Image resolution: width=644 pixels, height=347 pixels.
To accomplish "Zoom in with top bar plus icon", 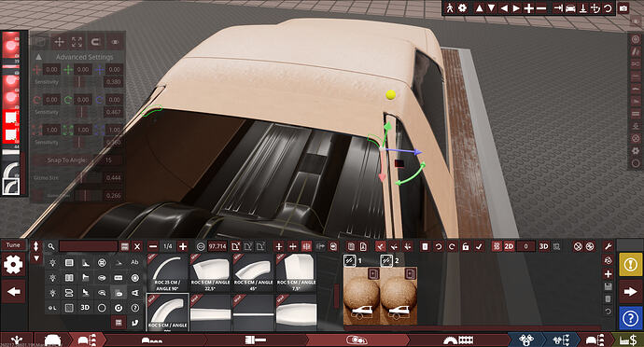I will click(x=529, y=8).
